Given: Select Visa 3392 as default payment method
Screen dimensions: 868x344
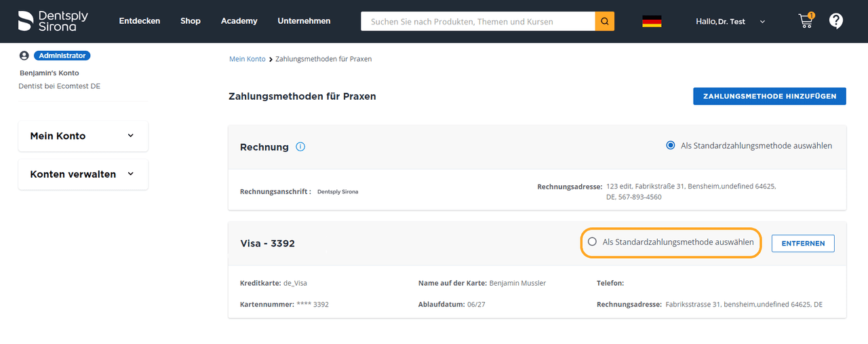Looking at the screenshot, I should coord(592,242).
